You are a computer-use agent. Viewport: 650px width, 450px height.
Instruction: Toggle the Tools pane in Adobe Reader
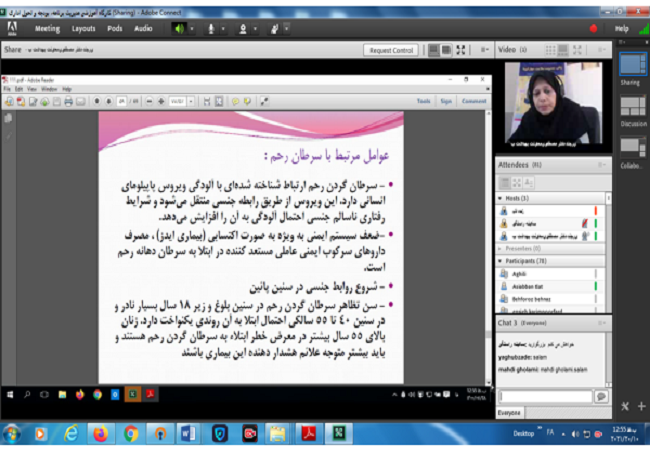click(x=423, y=101)
